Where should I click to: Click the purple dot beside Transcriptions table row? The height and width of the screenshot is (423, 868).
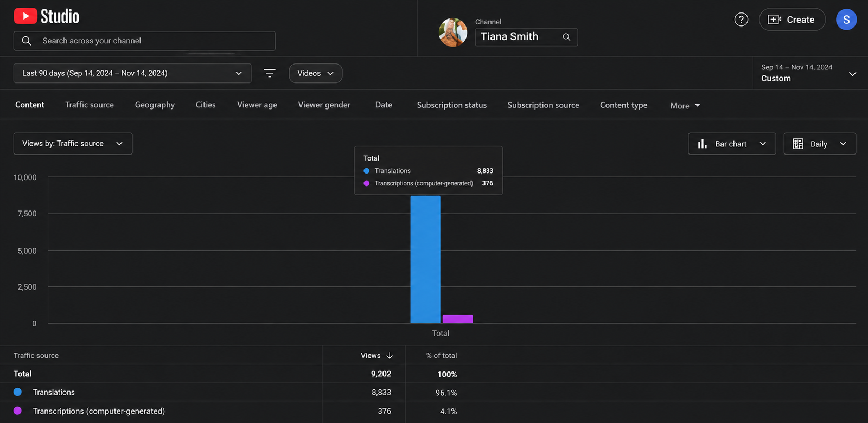(17, 411)
